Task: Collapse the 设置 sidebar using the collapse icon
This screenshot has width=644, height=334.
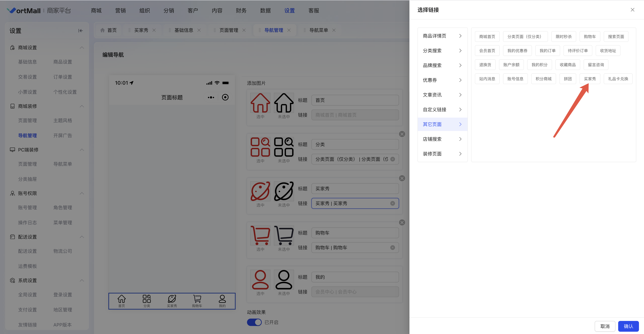Action: pyautogui.click(x=80, y=31)
